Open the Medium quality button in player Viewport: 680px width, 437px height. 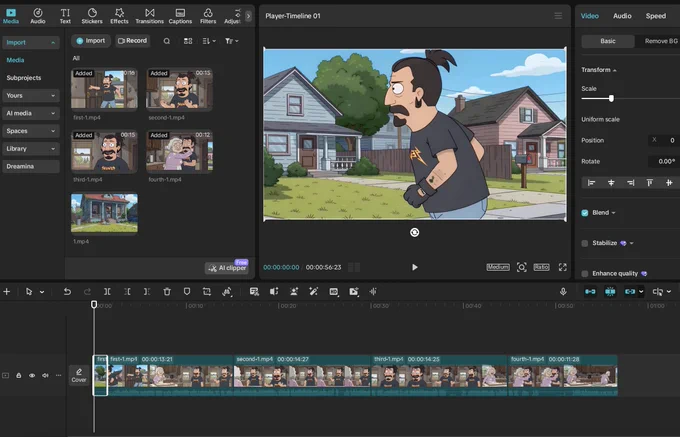498,267
